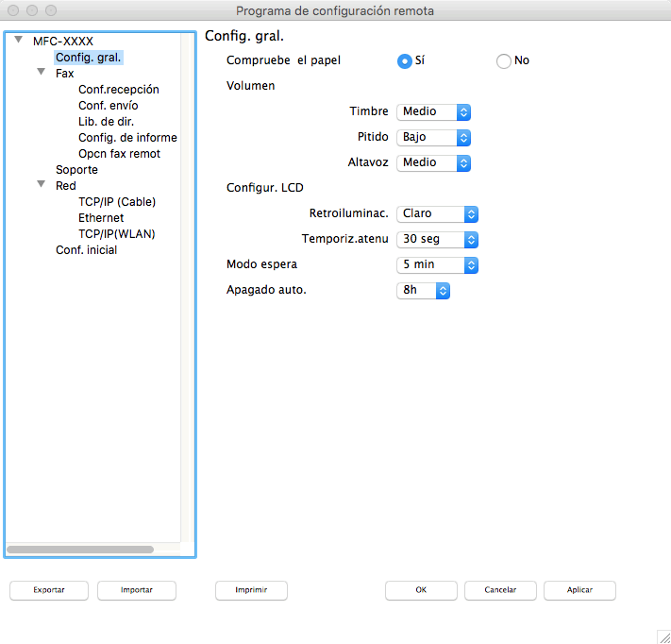Open Conf. envío settings

[x=109, y=106]
